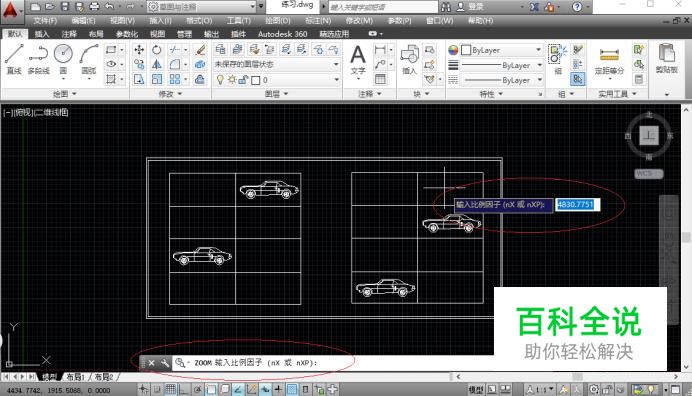
Task: Click the Mirror tool icon
Action: (x=157, y=64)
